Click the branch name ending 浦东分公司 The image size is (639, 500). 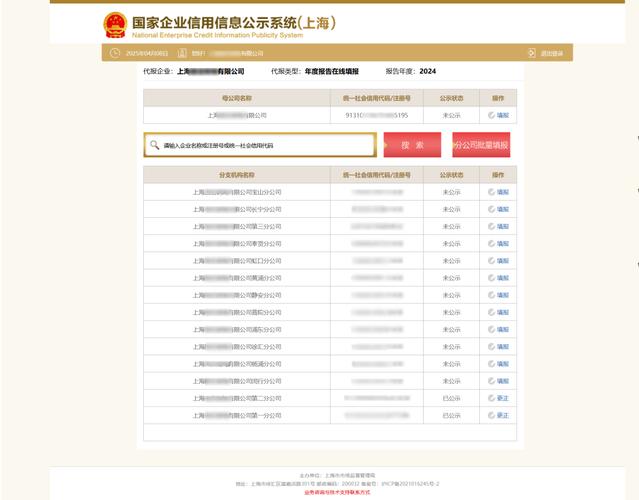[x=237, y=329]
